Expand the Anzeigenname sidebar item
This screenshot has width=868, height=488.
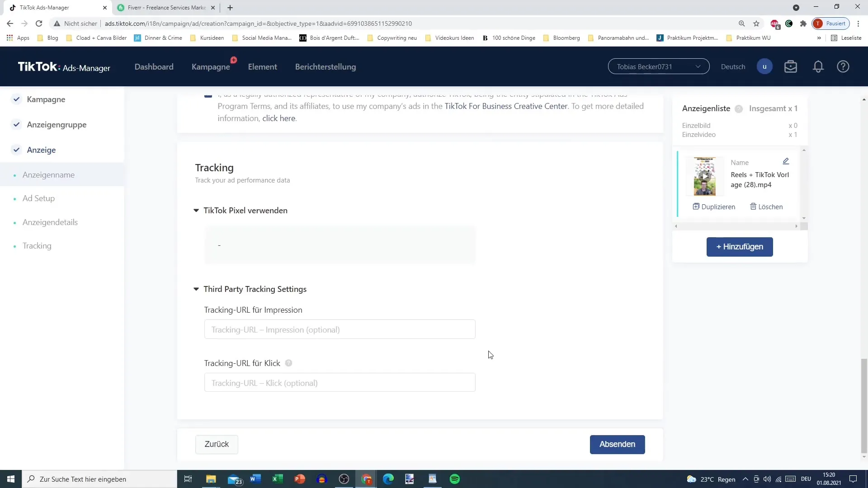coord(49,174)
